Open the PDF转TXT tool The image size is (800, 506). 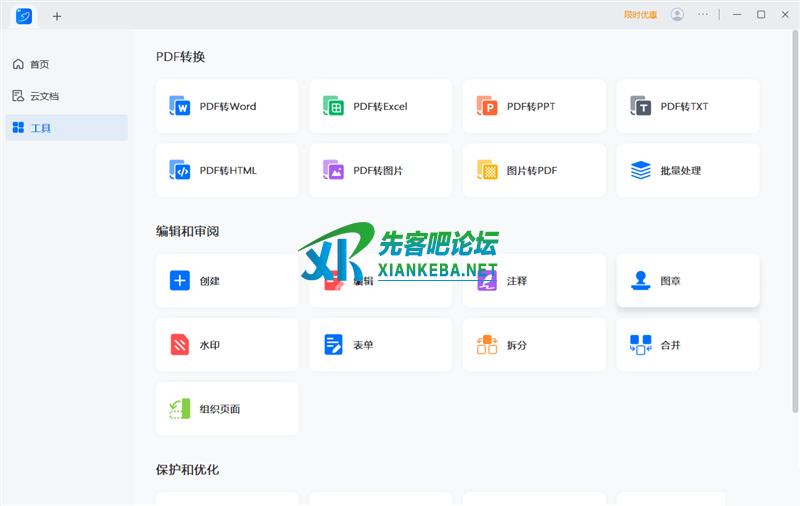(x=687, y=107)
